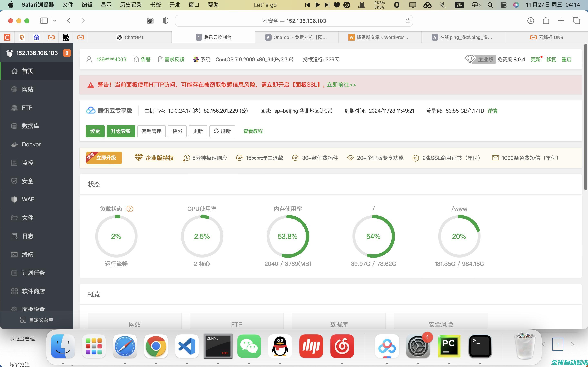Open the 立即前往>> SSL link
The image size is (588, 367).
[x=341, y=85]
